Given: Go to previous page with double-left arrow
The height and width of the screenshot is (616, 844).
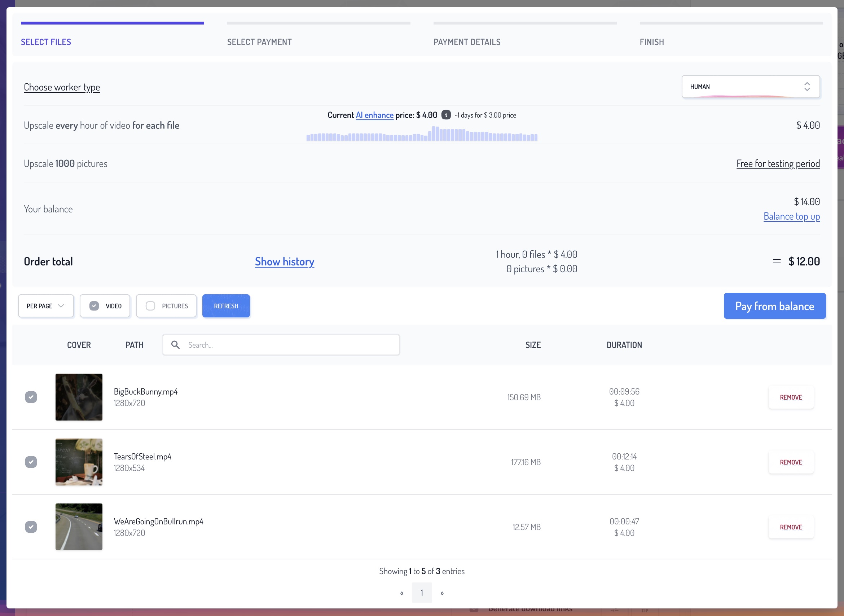Looking at the screenshot, I should pos(402,593).
